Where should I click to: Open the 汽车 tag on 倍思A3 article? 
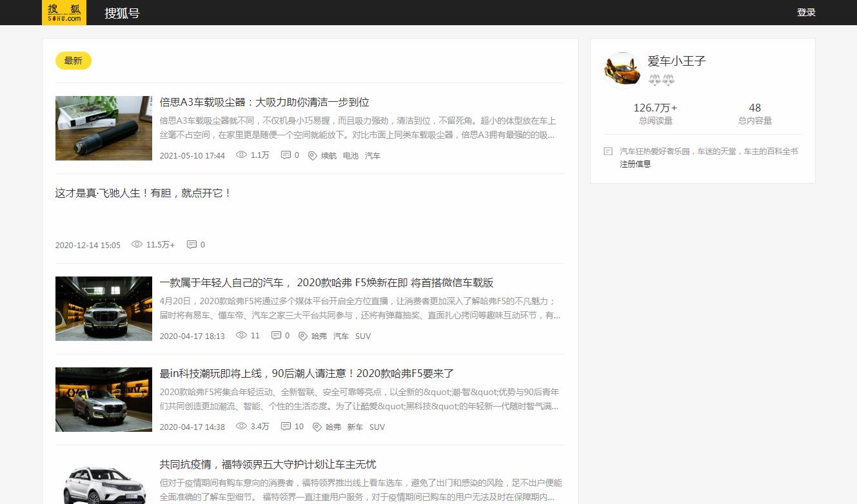pos(373,155)
